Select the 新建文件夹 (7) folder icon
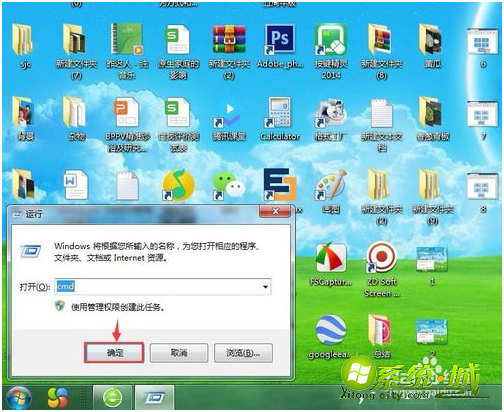 coord(75,39)
